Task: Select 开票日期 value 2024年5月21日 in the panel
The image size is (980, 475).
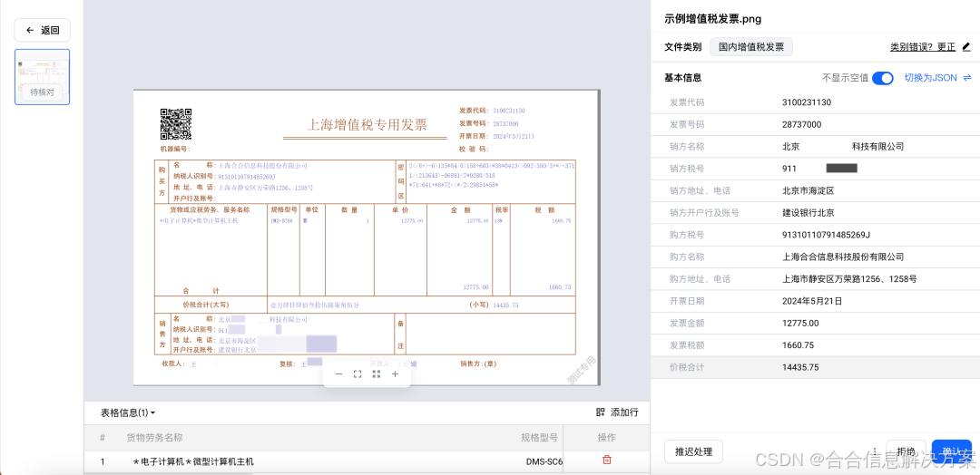Action: (812, 301)
